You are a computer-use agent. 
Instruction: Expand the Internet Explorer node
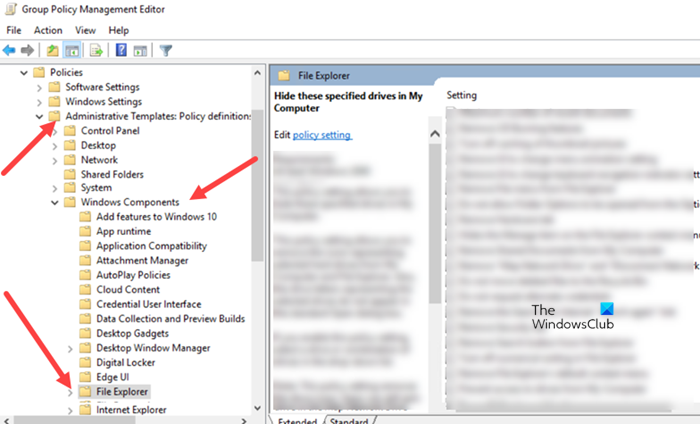(70, 410)
